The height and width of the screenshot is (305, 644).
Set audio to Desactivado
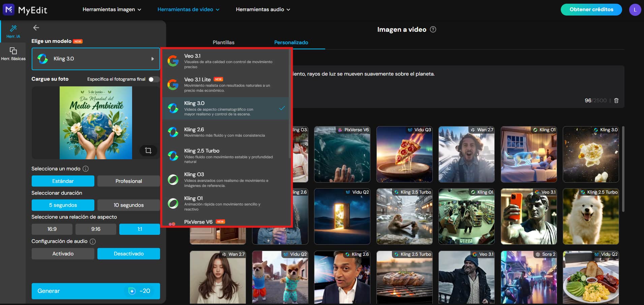(129, 254)
